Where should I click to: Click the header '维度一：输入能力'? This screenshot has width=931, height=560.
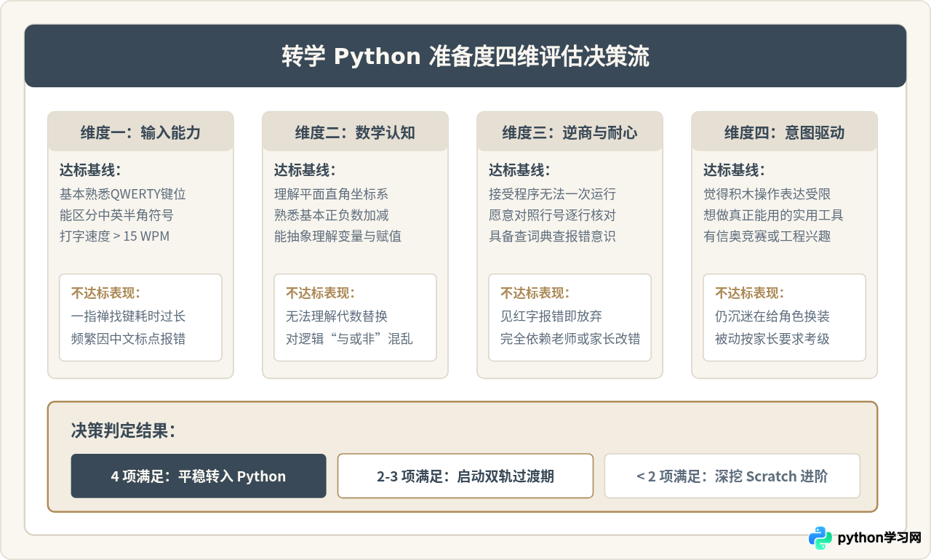140,132
